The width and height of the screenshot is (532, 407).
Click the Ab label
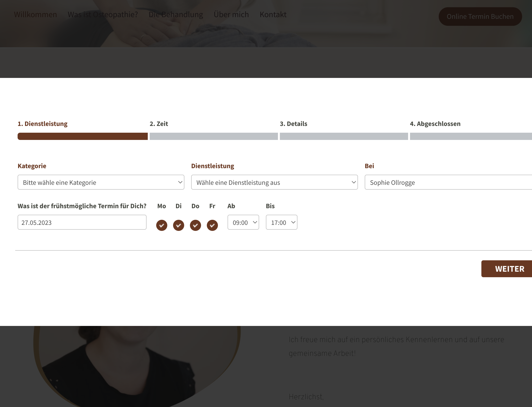231,206
